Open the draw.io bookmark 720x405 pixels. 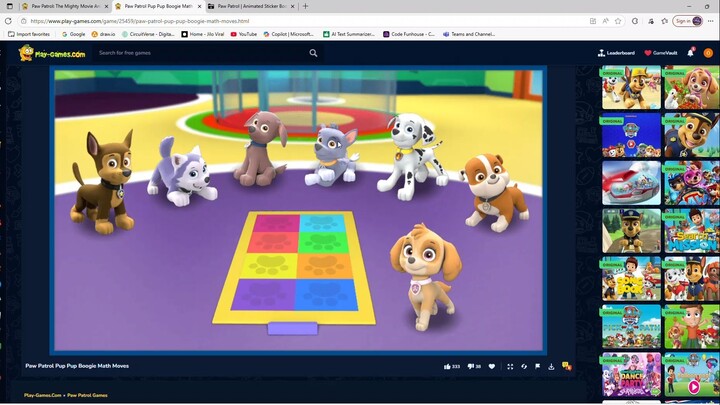[103, 34]
